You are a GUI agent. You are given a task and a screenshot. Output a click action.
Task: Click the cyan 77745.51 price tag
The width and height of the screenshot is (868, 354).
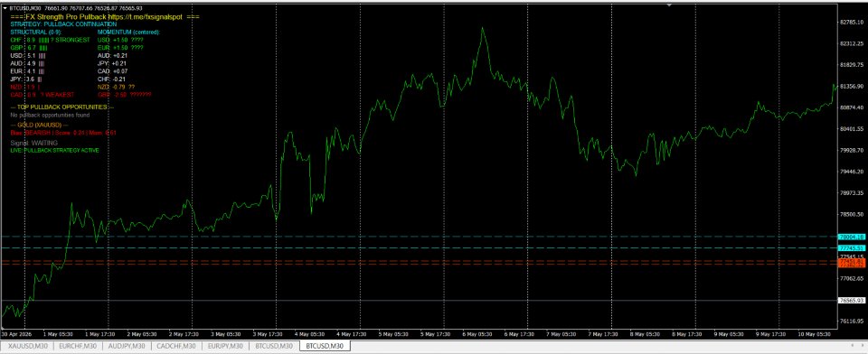[x=852, y=247]
